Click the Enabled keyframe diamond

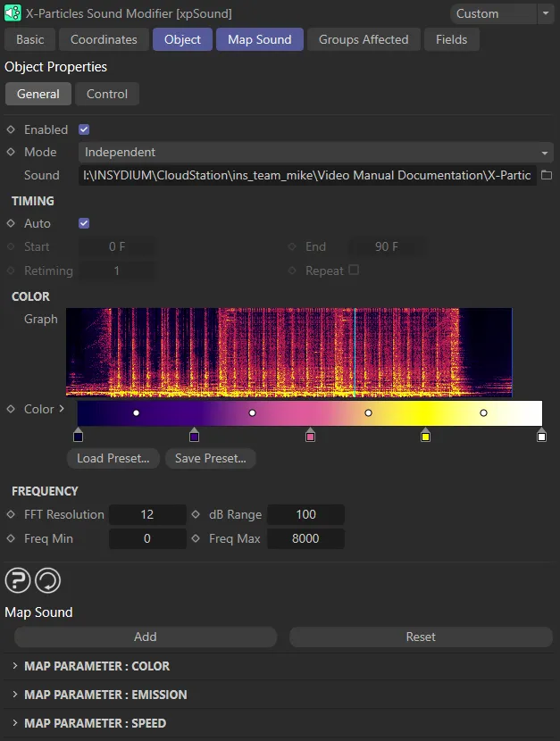[11, 129]
